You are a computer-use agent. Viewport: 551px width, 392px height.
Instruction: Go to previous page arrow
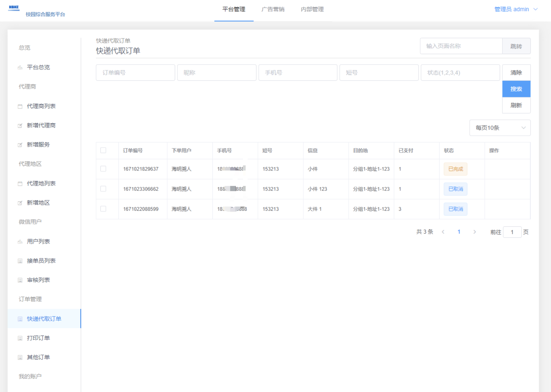click(x=443, y=232)
